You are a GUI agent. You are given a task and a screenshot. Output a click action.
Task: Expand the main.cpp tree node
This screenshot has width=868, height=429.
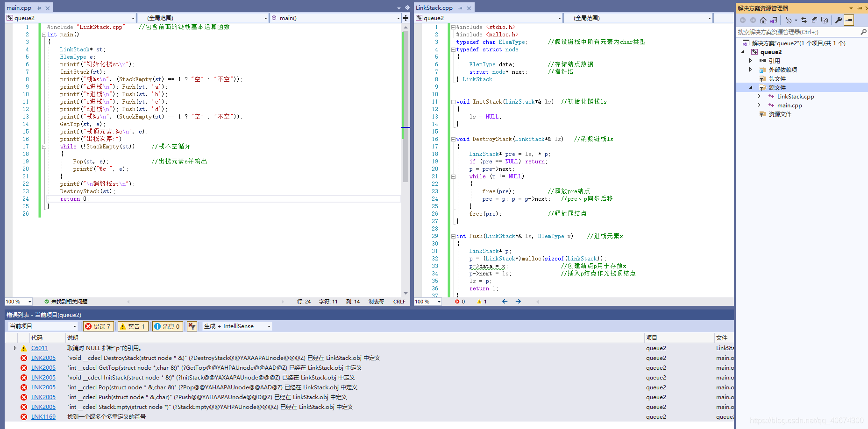pyautogui.click(x=759, y=105)
